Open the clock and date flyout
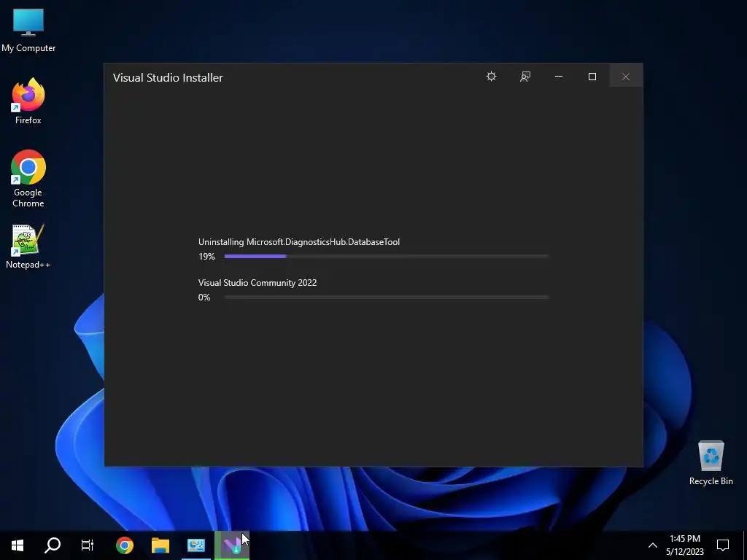The width and height of the screenshot is (747, 560). point(684,545)
